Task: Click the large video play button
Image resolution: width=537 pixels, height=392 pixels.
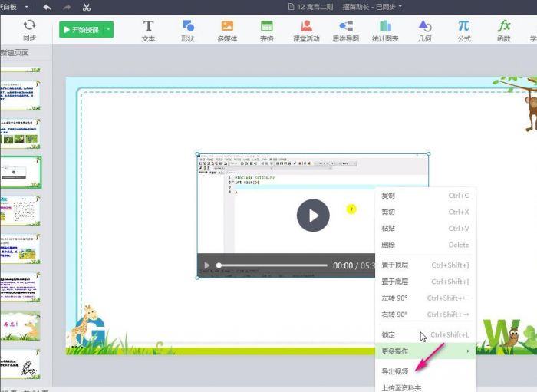Action: [313, 216]
